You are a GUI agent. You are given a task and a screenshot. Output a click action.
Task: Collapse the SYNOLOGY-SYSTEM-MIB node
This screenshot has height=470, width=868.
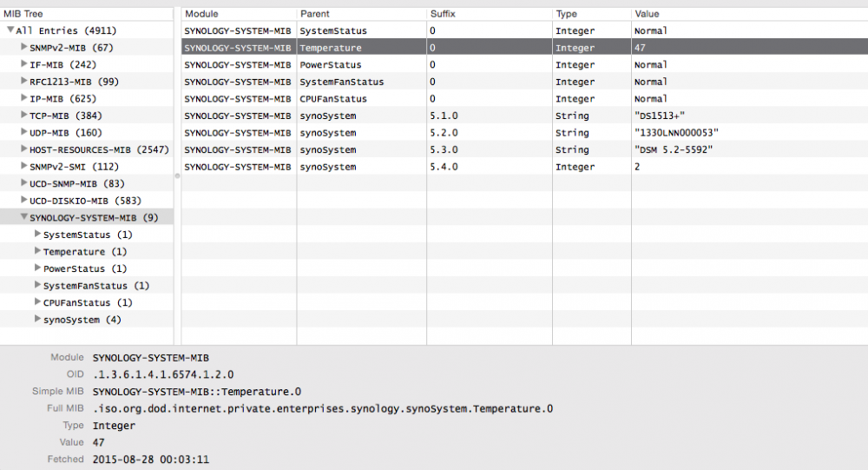click(23, 218)
